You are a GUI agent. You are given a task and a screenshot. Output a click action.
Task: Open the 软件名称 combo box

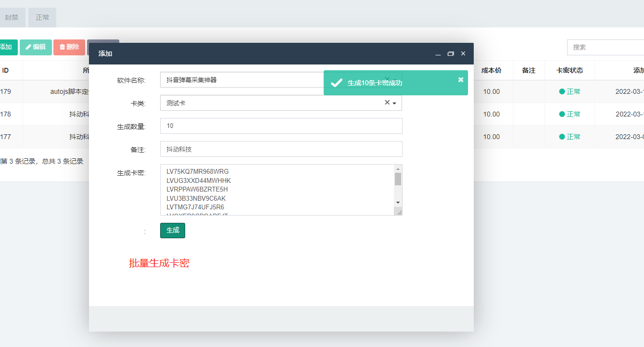[281, 80]
